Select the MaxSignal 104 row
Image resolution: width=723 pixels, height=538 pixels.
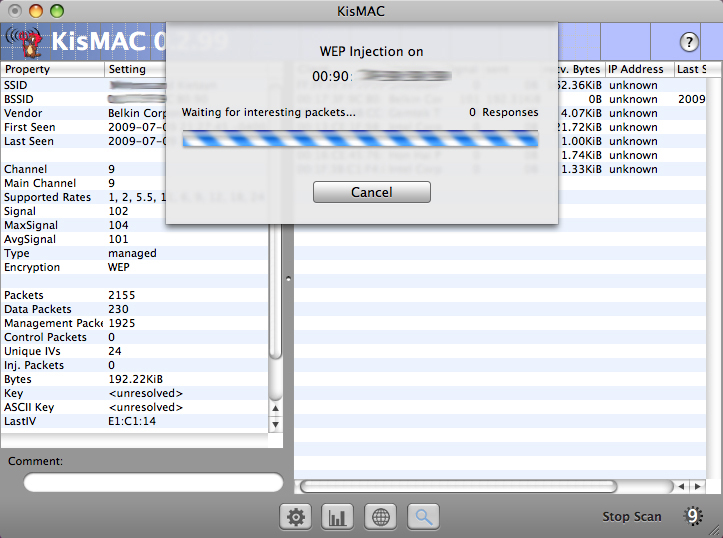pos(135,225)
